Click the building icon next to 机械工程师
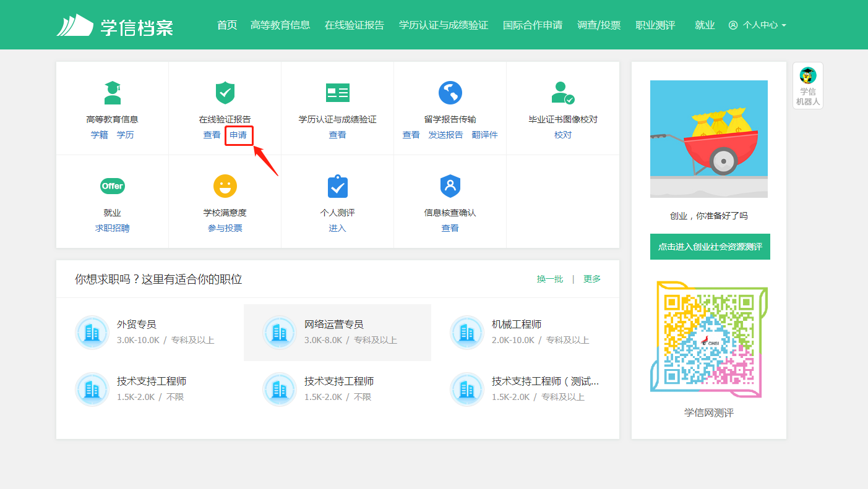 tap(467, 333)
